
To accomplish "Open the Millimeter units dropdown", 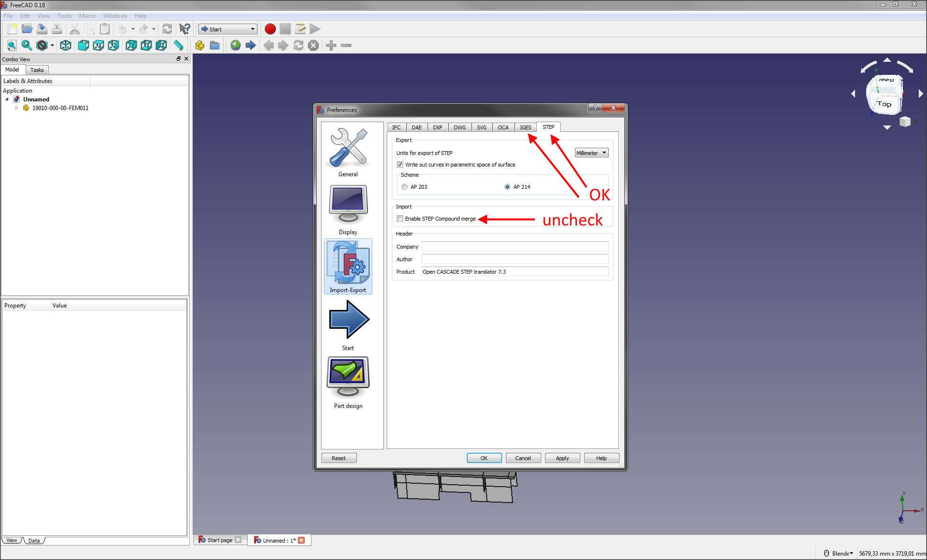I will [591, 153].
